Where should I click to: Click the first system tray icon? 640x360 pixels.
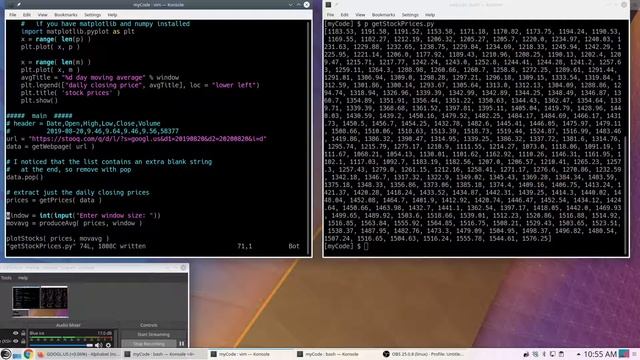click(527, 354)
